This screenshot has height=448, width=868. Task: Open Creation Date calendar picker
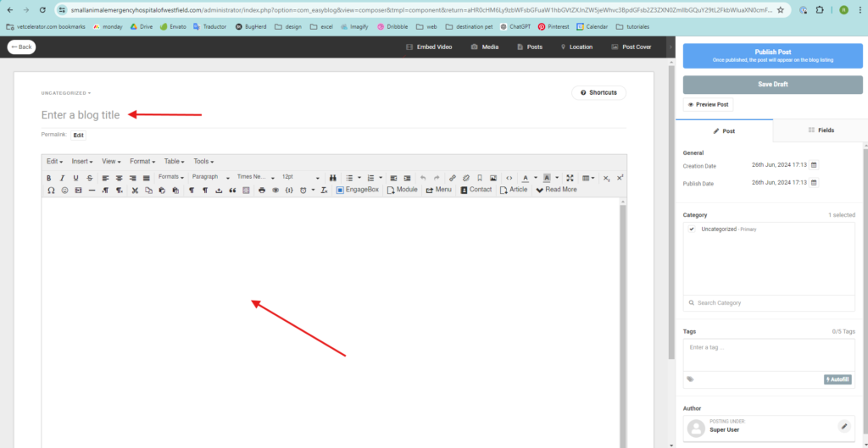(x=814, y=165)
